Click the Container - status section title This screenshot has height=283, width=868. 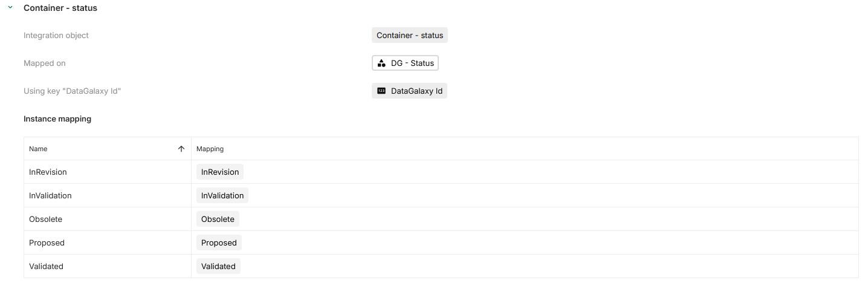tap(60, 8)
